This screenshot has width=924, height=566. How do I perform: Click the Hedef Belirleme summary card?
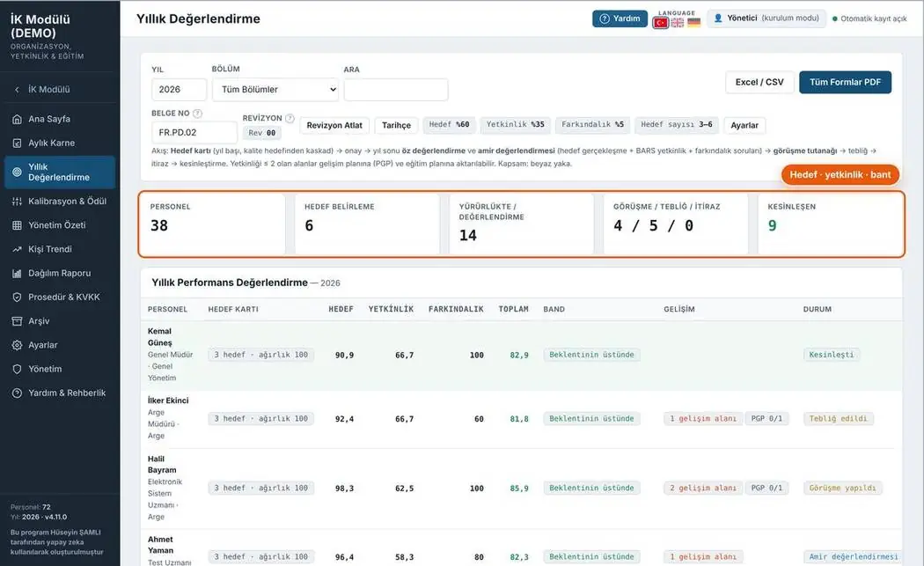click(367, 224)
